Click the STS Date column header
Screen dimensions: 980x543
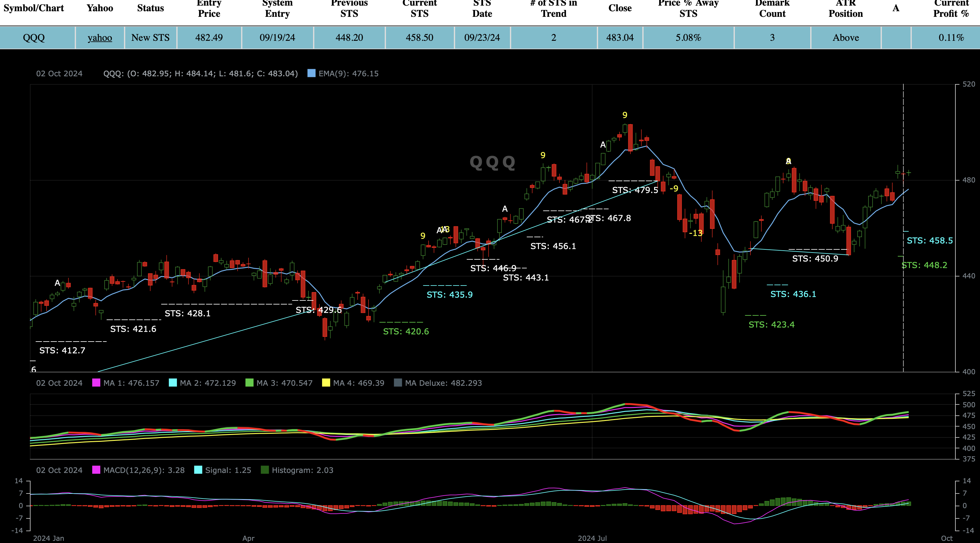(482, 8)
